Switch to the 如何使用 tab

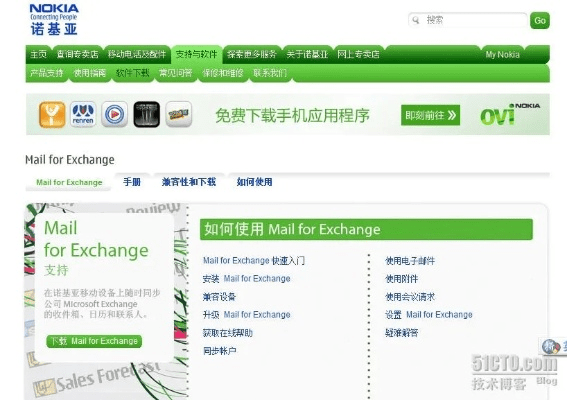254,182
